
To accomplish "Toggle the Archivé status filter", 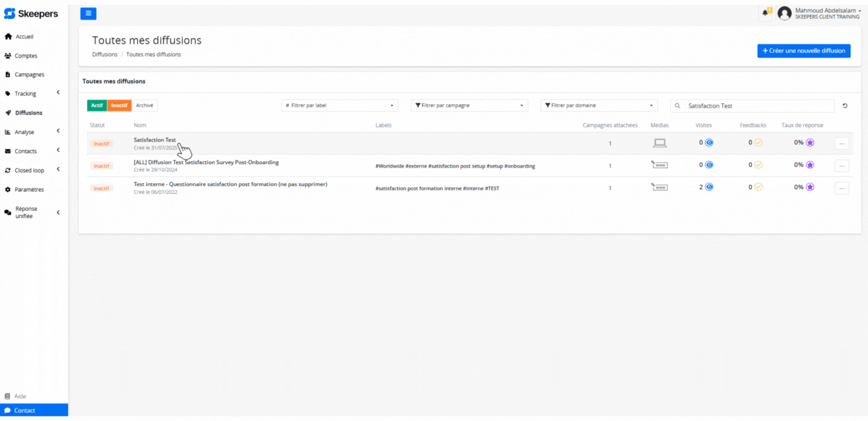I will pos(145,106).
